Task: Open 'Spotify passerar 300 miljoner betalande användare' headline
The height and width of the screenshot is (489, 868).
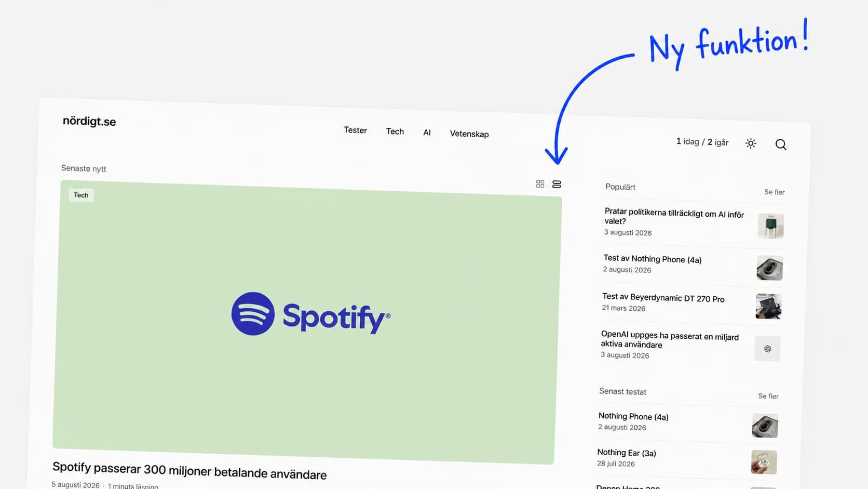Action: 189,470
